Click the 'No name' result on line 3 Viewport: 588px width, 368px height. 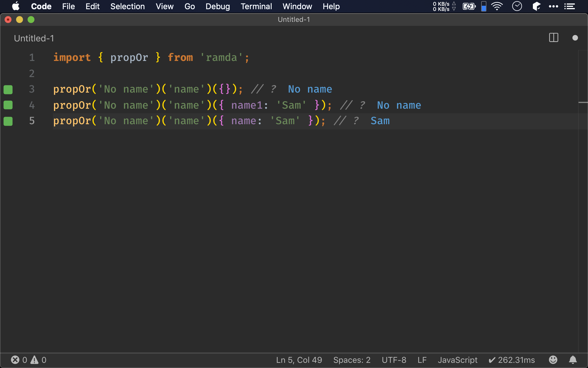click(x=310, y=89)
